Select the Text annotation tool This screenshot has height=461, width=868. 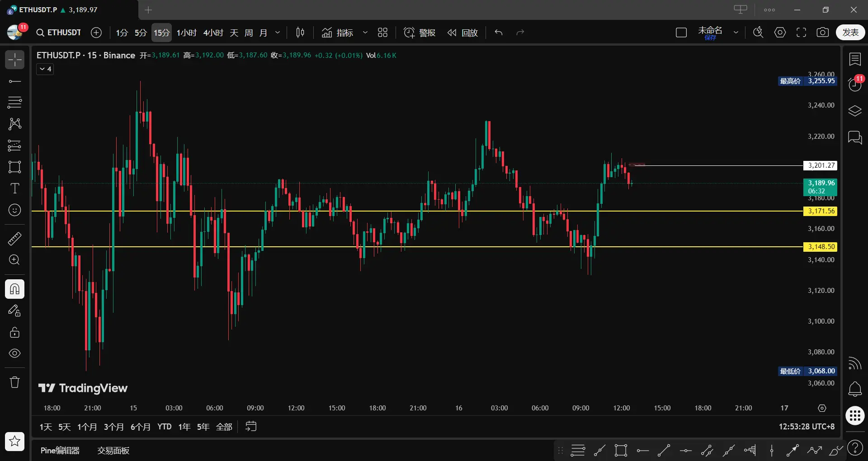tap(14, 188)
